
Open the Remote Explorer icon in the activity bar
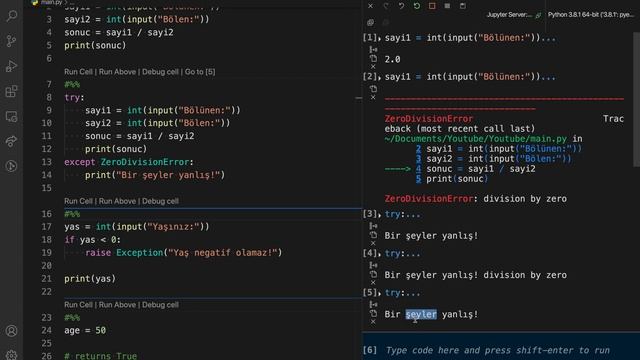(11, 117)
